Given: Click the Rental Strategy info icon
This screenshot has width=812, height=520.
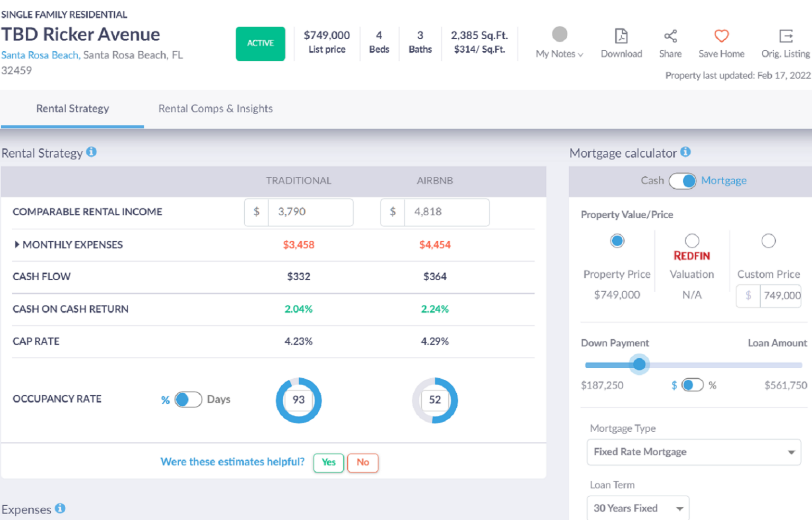Looking at the screenshot, I should pyautogui.click(x=91, y=152).
